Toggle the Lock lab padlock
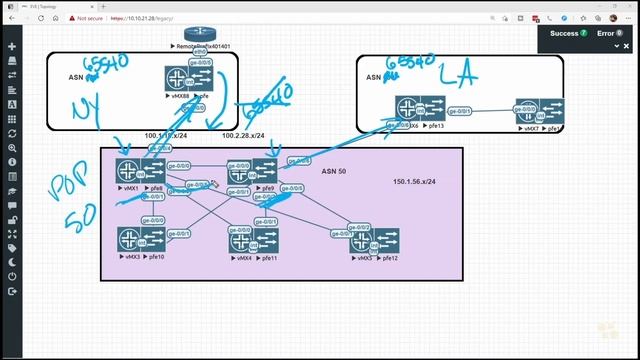The width and height of the screenshot is (640, 360). coord(12,220)
